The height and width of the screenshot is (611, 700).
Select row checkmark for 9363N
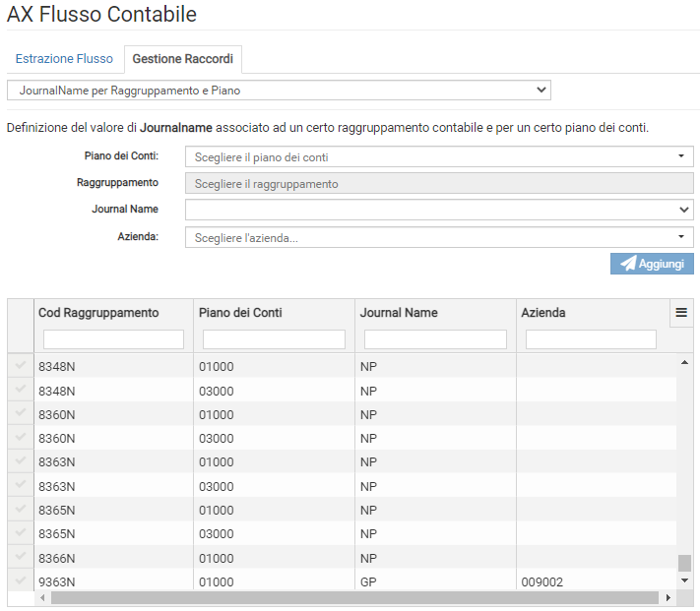click(x=21, y=581)
